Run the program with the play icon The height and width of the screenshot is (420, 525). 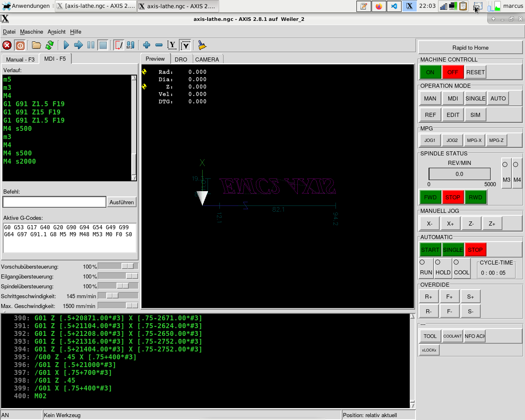66,45
